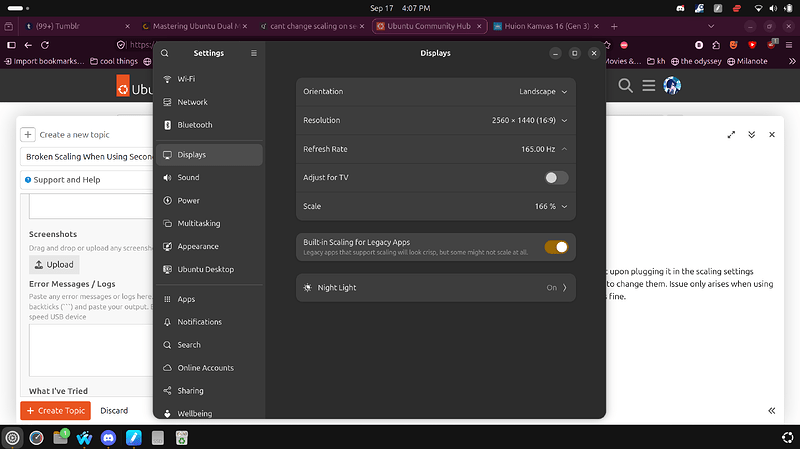800x449 pixels.
Task: Open the forum user avatar menu
Action: pyautogui.click(x=672, y=86)
